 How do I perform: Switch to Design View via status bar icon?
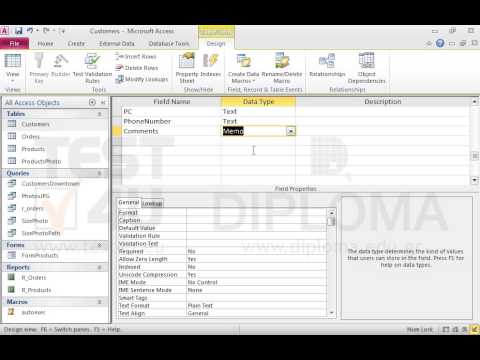(474, 329)
